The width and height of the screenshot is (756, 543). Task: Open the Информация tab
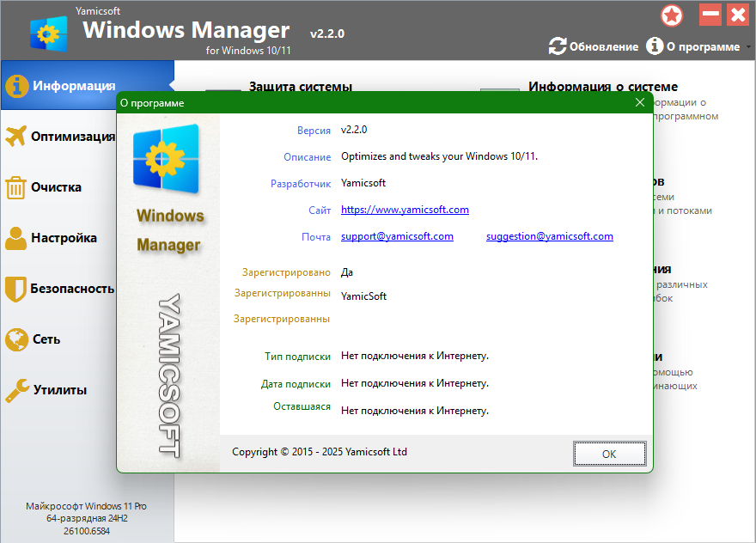pyautogui.click(x=88, y=85)
